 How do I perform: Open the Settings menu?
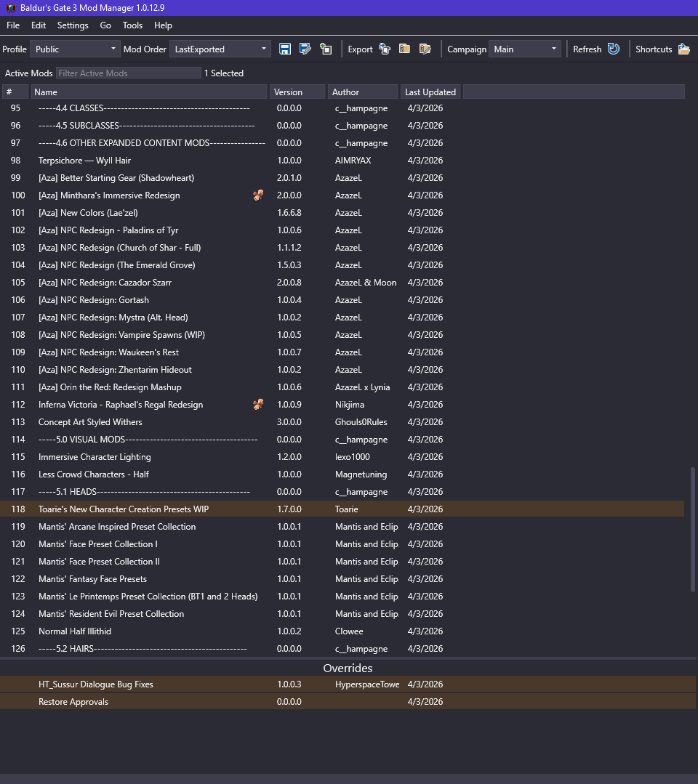(x=73, y=25)
